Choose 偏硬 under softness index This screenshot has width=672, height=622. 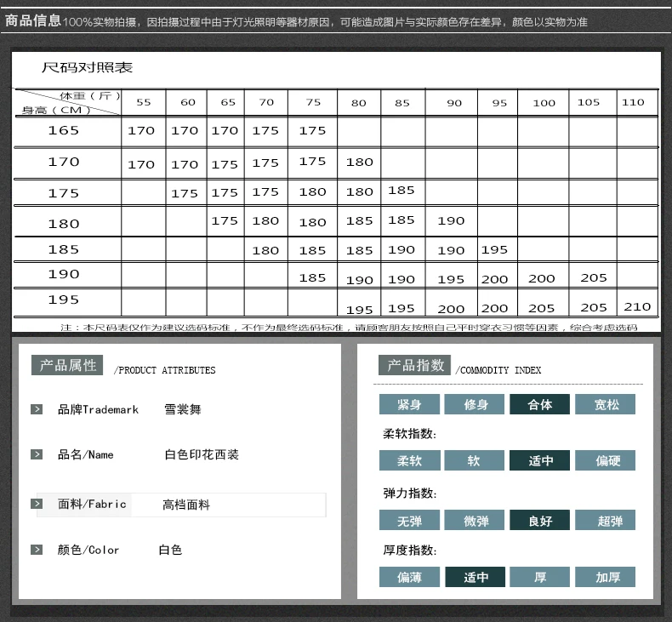click(x=605, y=460)
